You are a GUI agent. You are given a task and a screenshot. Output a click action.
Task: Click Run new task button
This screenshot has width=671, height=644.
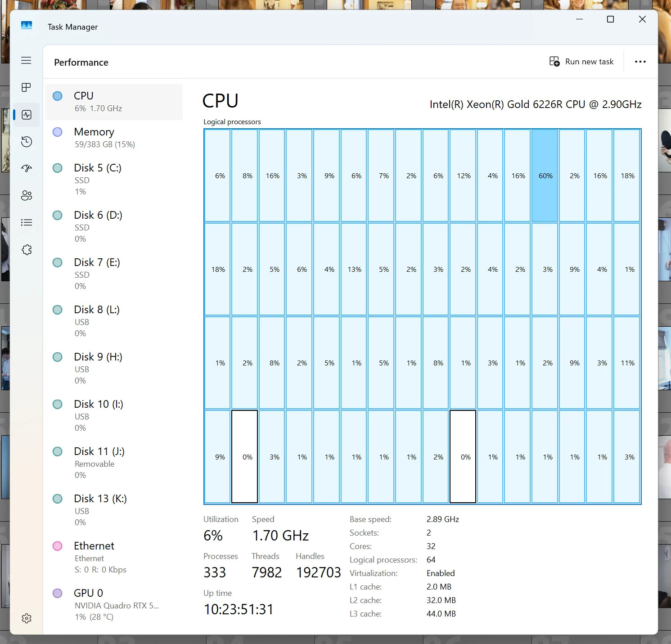pos(581,62)
